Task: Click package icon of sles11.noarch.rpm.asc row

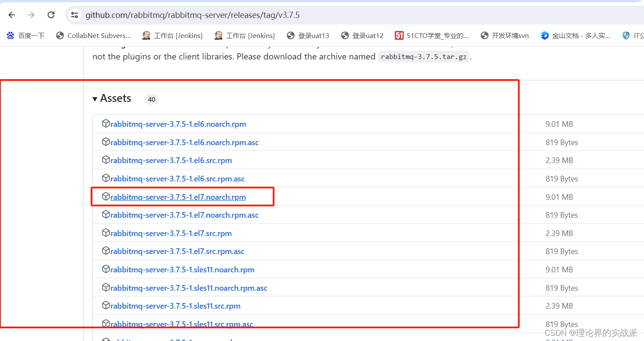Action: coord(106,288)
